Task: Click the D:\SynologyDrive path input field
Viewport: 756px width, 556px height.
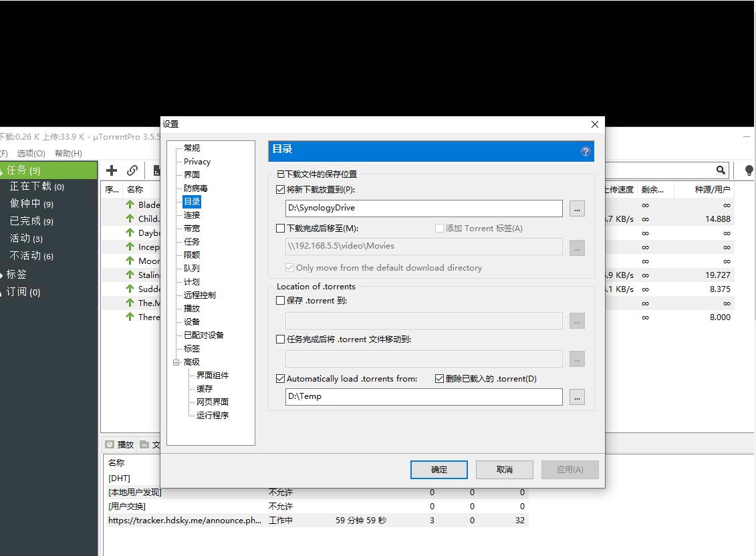Action: (424, 208)
